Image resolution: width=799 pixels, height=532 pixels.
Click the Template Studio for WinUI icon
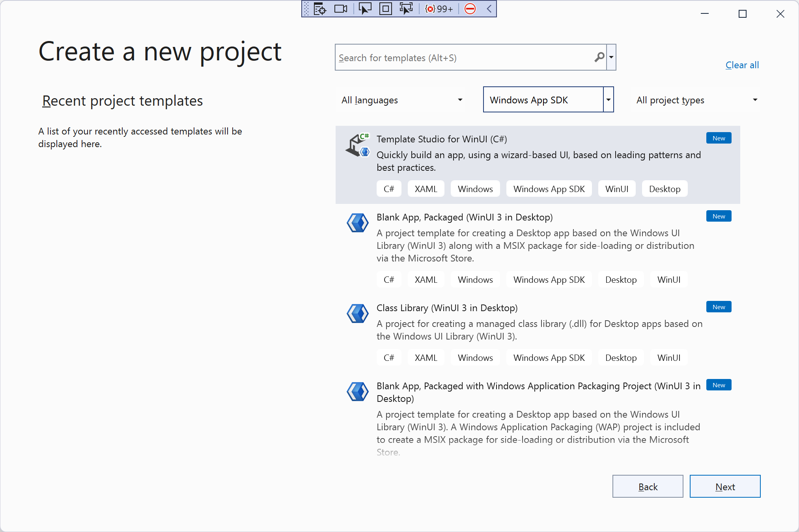click(357, 145)
